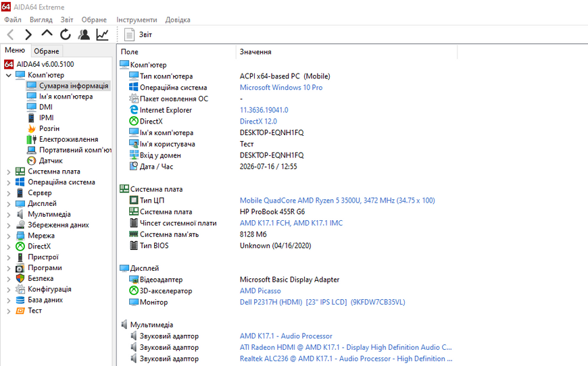Expand the Безпека tree node
This screenshot has height=366, width=588.
(9, 279)
